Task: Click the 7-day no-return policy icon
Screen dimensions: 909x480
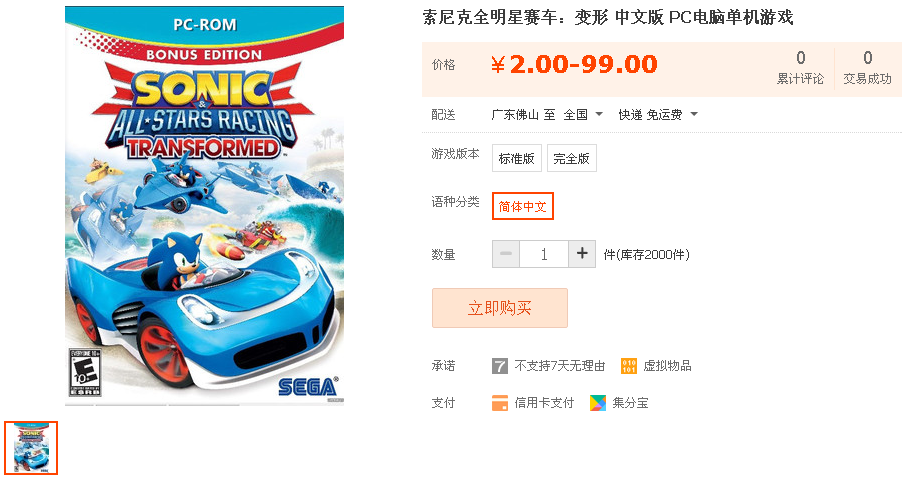Action: [499, 366]
